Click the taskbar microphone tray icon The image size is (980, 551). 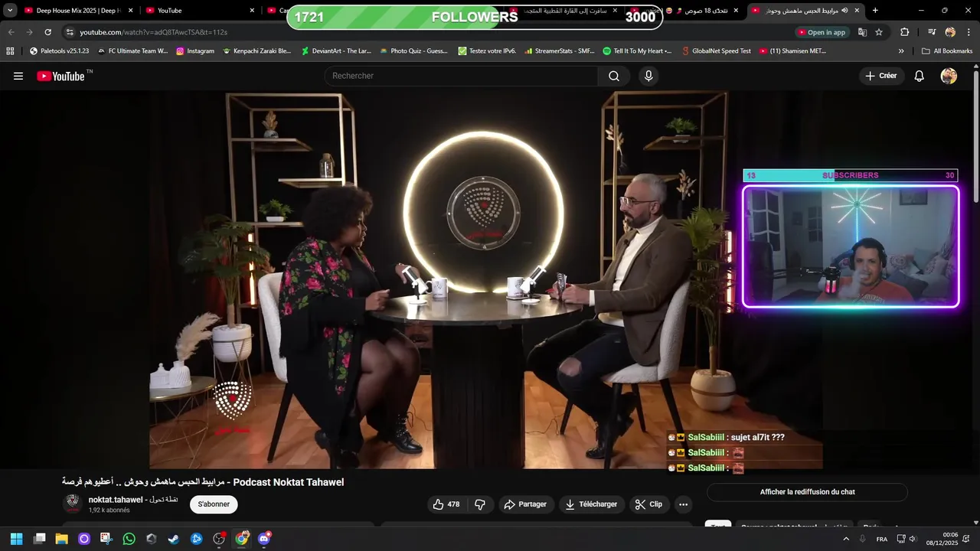pyautogui.click(x=863, y=539)
